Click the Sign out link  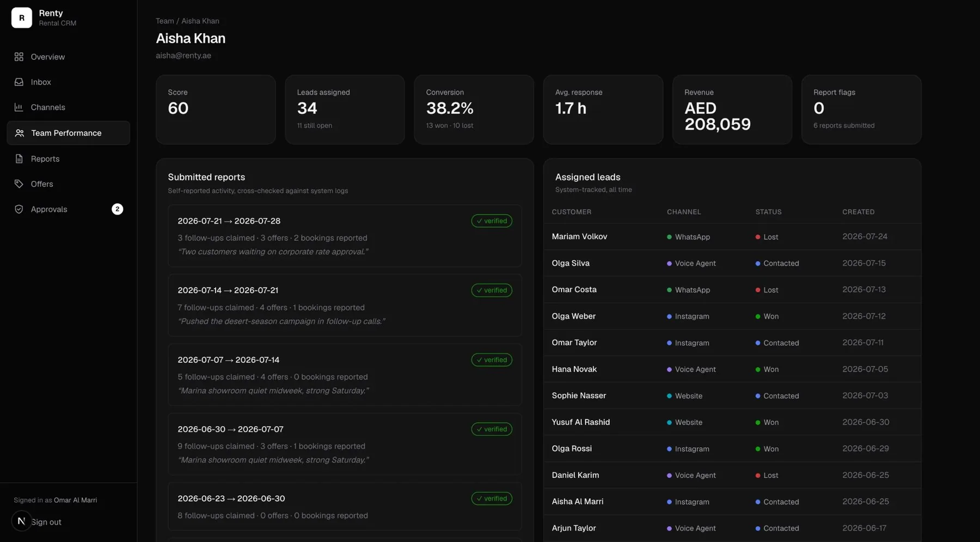pos(46,522)
